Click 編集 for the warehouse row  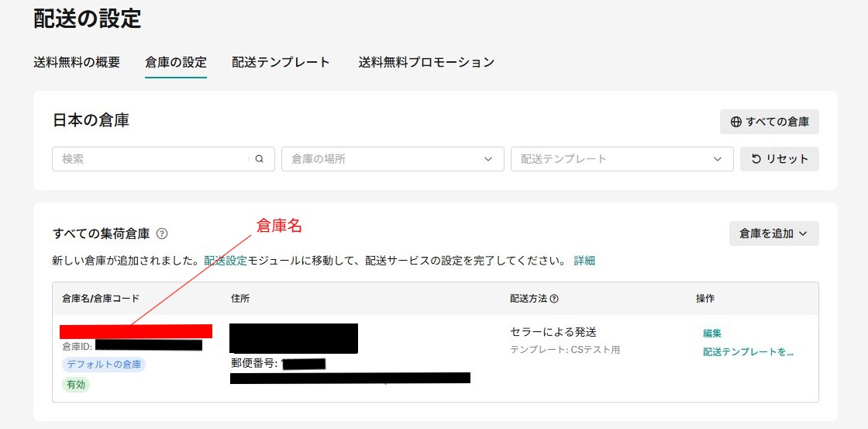point(712,333)
